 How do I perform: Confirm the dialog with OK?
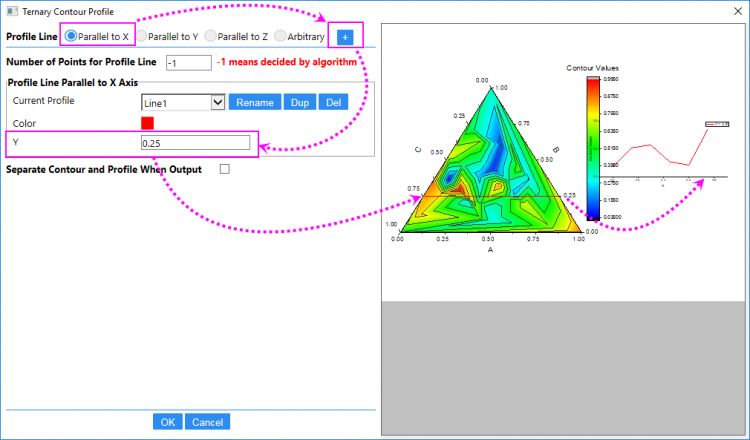pos(167,422)
